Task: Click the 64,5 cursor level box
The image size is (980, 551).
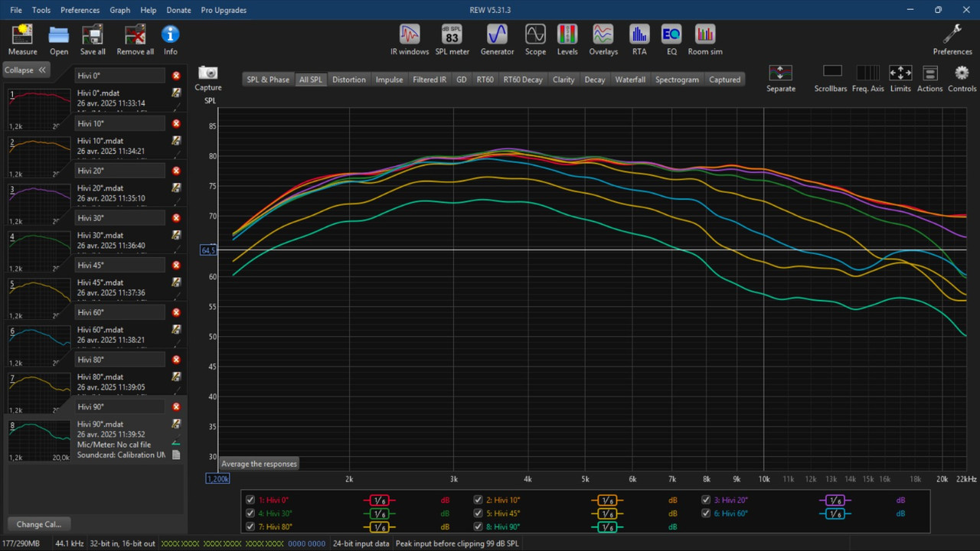Action: tap(208, 250)
